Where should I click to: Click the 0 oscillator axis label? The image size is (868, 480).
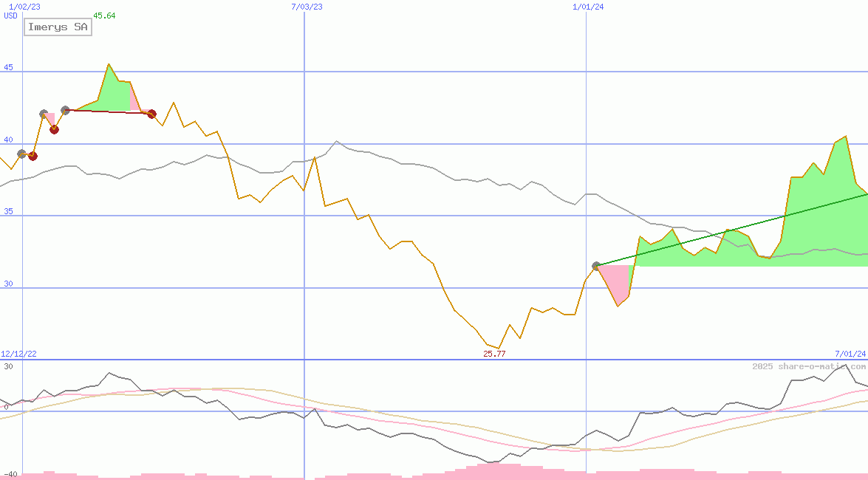pyautogui.click(x=6, y=407)
